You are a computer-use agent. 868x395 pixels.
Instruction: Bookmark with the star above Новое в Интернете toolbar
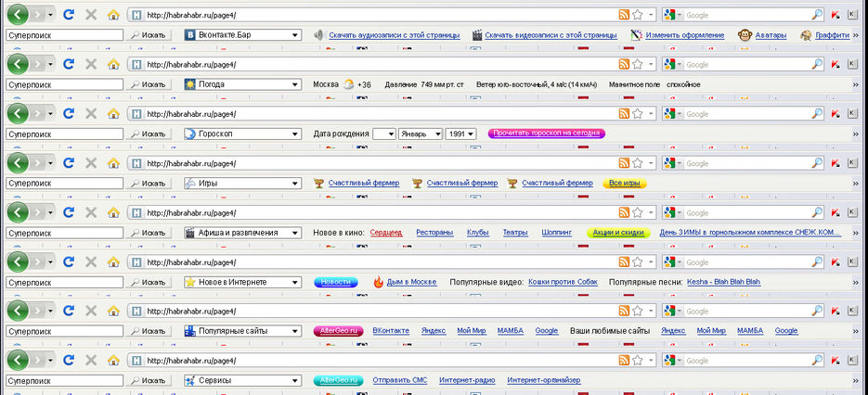click(637, 261)
